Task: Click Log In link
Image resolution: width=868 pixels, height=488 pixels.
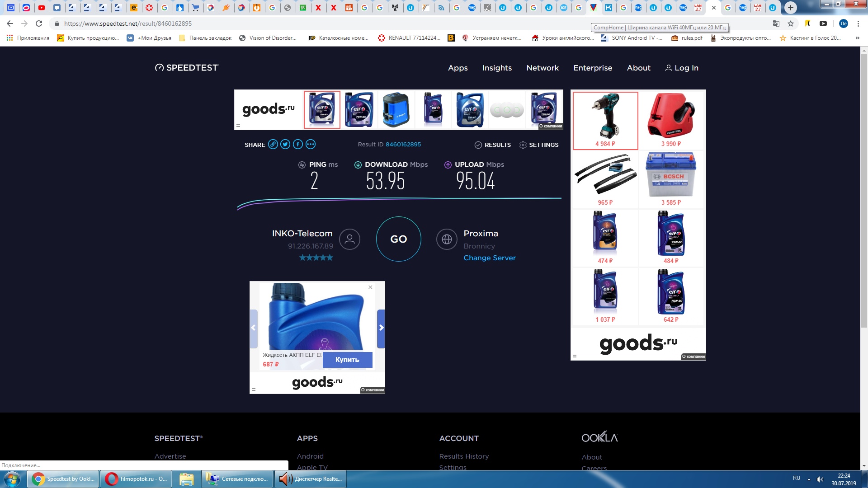Action: 682,68
